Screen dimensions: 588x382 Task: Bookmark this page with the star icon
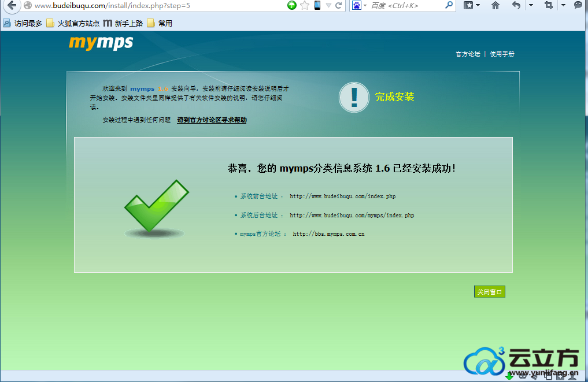point(305,5)
